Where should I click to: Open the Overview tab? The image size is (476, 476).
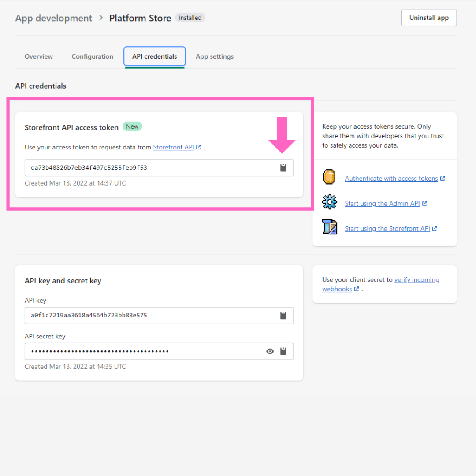39,56
